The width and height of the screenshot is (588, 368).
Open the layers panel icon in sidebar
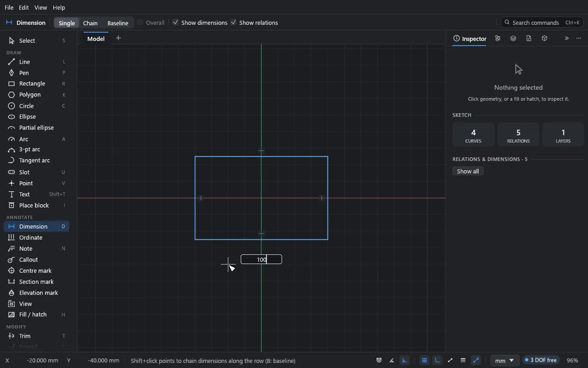click(x=513, y=39)
